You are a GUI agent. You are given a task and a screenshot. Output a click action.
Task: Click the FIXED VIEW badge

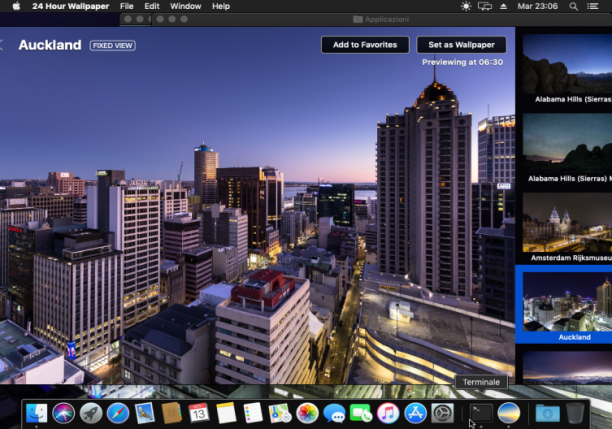tap(113, 46)
